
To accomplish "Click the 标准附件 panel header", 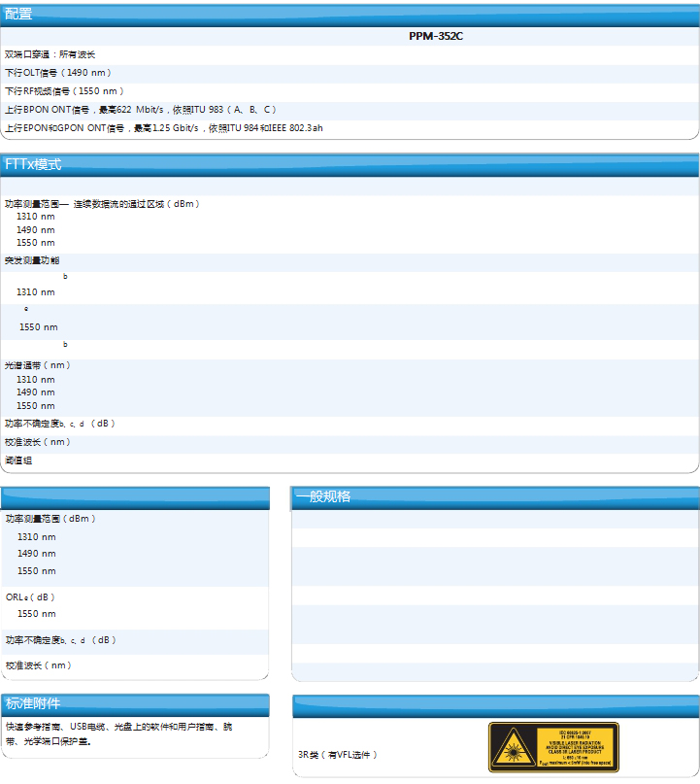I will coord(33,704).
